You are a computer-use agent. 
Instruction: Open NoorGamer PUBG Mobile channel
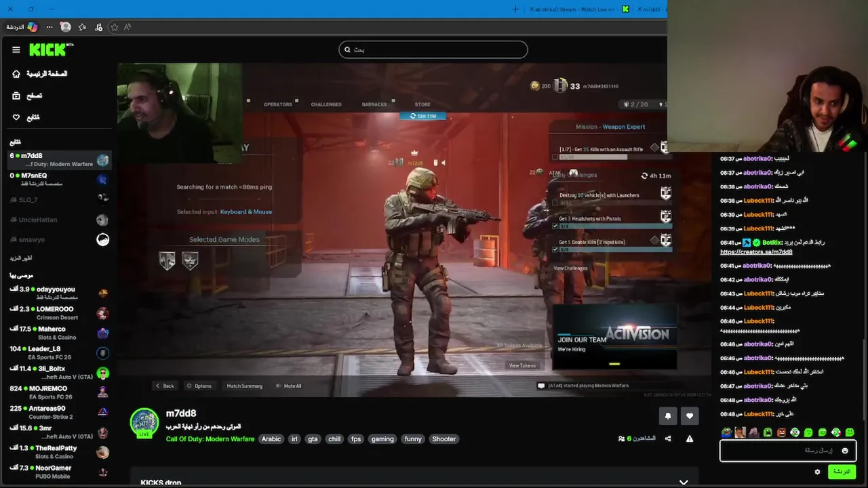pos(59,472)
